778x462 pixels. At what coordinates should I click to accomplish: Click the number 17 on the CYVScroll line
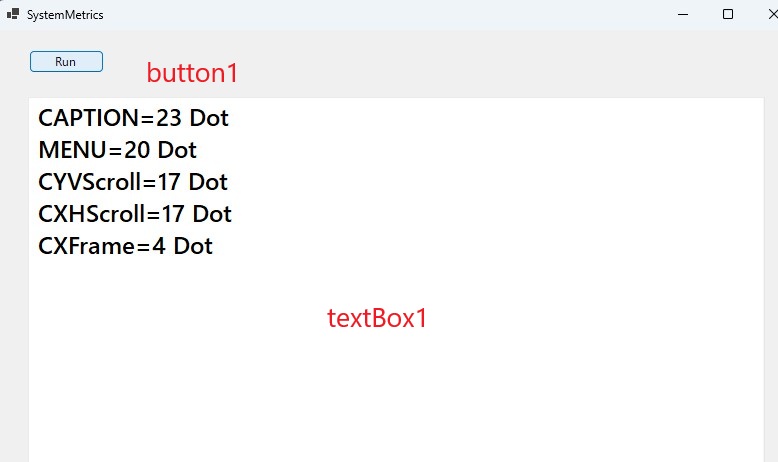pos(170,182)
